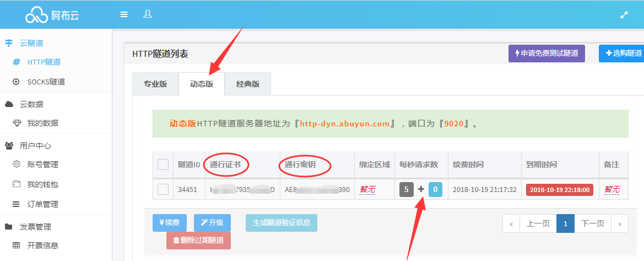
Task: Switch to the 经典版 tab
Action: [248, 84]
